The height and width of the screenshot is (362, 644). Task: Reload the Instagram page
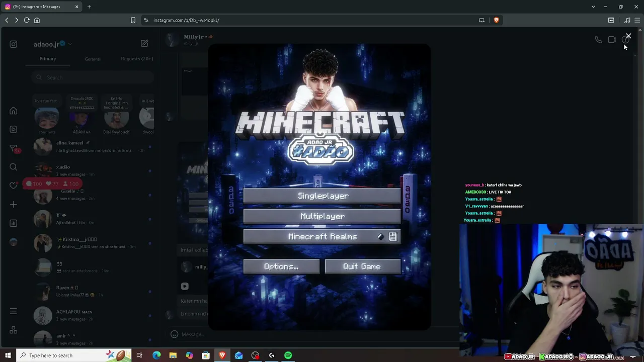pyautogui.click(x=27, y=20)
